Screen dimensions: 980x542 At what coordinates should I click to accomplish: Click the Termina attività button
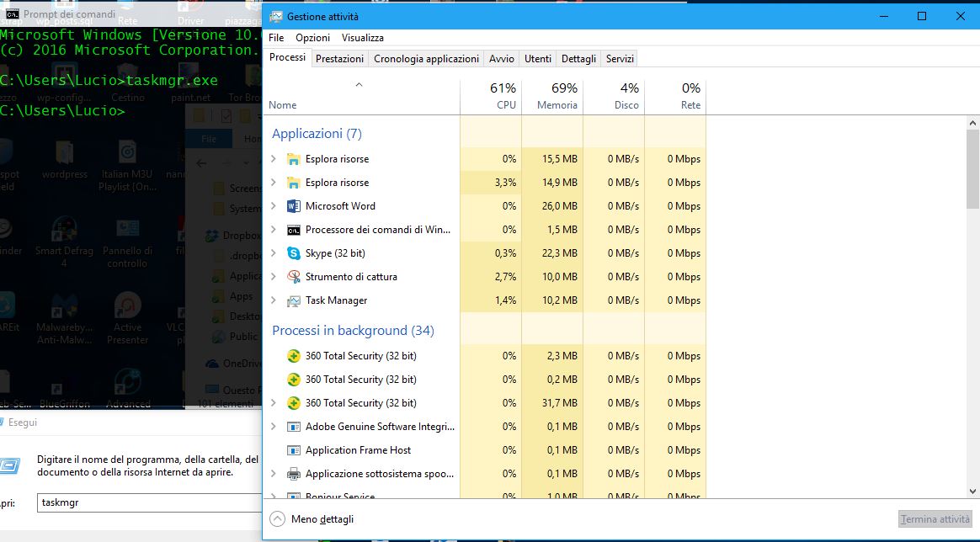click(935, 519)
